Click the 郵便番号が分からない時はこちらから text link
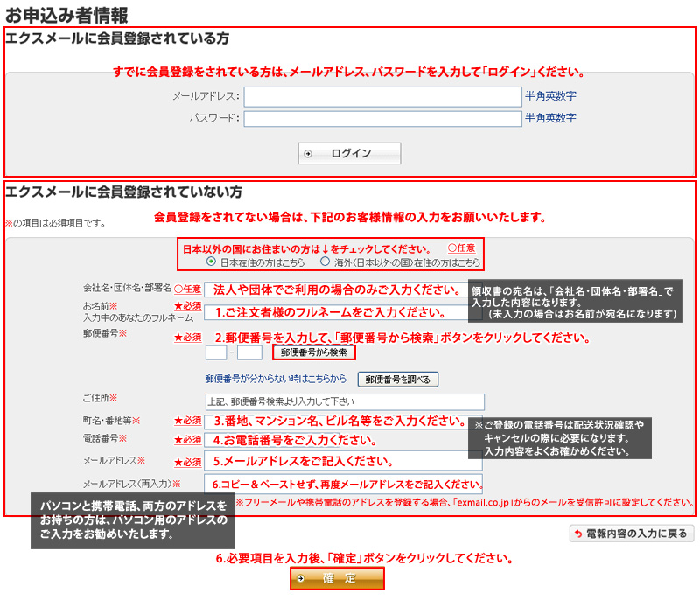The image size is (700, 607). [x=276, y=380]
